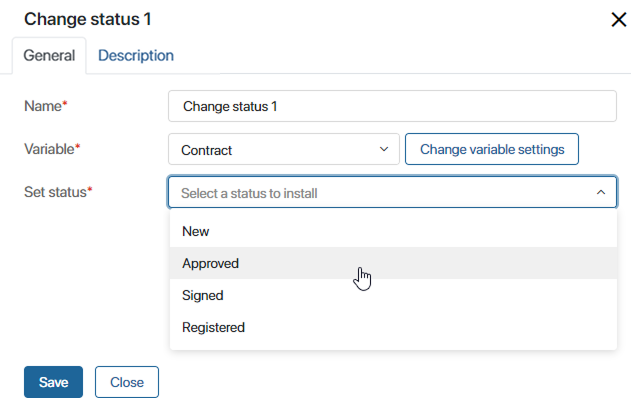The height and width of the screenshot is (398, 631).
Task: Choose the Approved status option
Action: [x=393, y=263]
